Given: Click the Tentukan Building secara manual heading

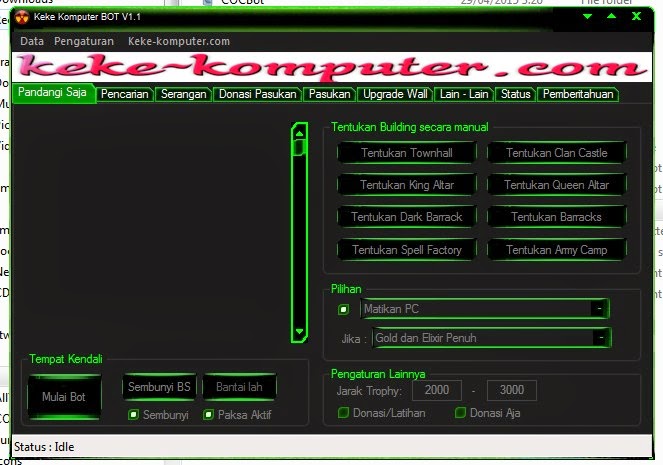Looking at the screenshot, I should [x=410, y=127].
